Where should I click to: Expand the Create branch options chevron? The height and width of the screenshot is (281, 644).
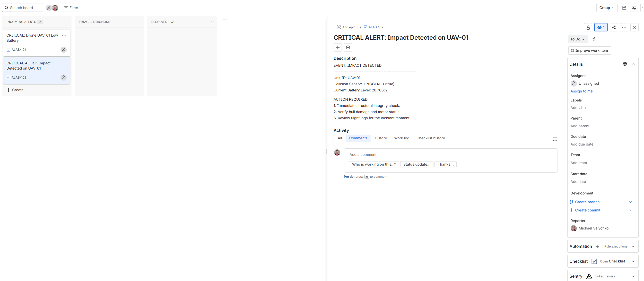tap(631, 202)
